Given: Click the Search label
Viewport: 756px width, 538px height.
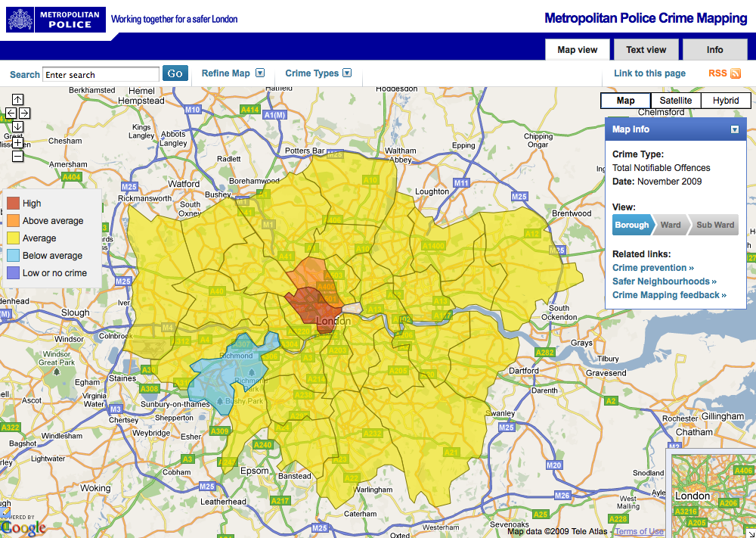Looking at the screenshot, I should [25, 75].
